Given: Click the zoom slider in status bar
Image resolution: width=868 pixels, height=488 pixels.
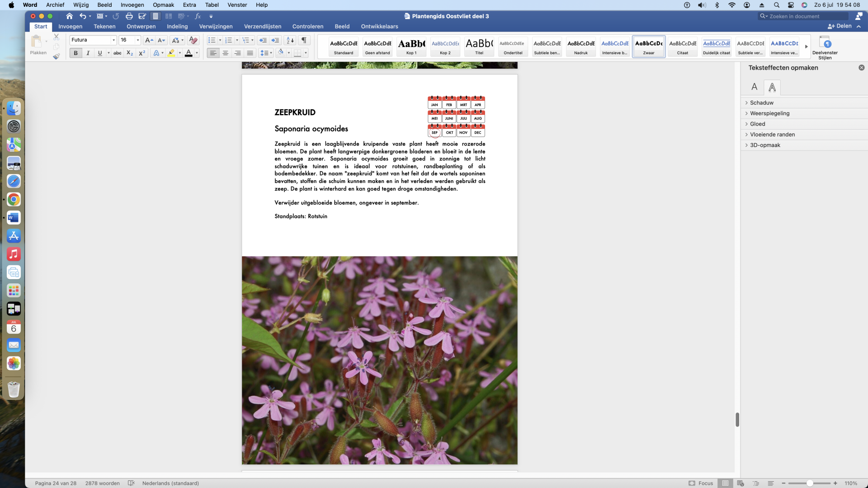Looking at the screenshot, I should (x=809, y=483).
